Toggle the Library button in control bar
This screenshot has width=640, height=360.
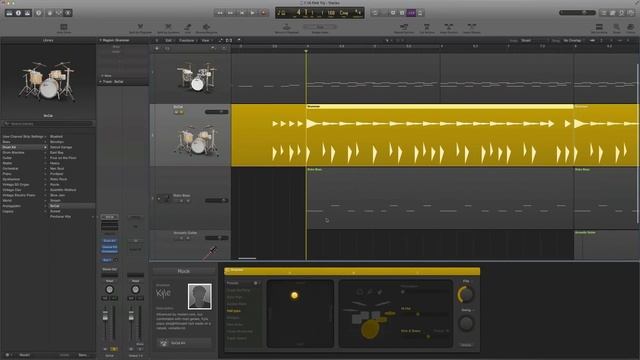point(9,13)
